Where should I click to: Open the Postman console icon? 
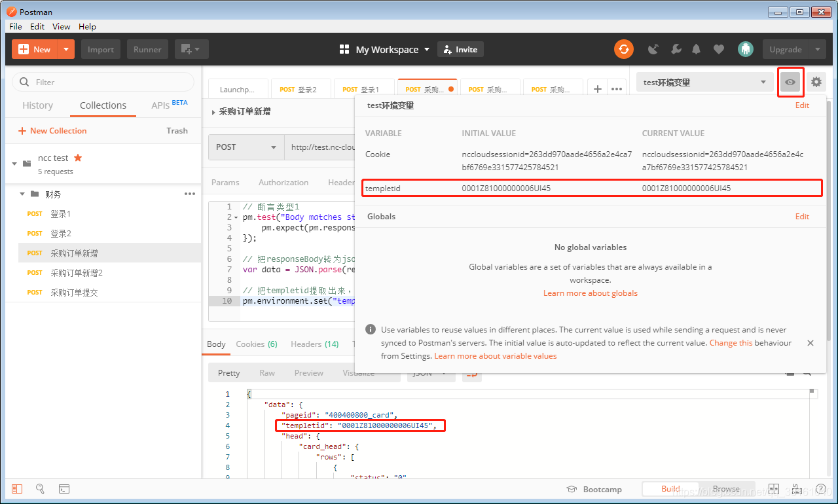(64, 489)
